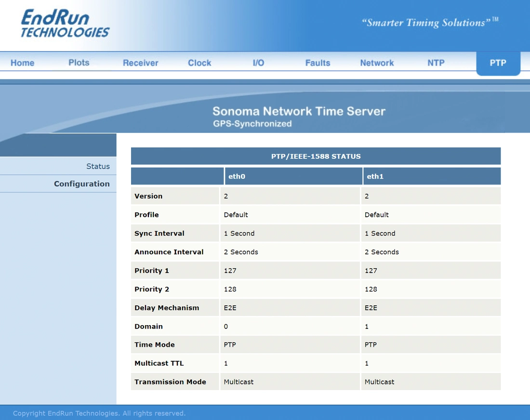Select eth0 Version value 2
This screenshot has width=530, height=420.
(226, 196)
